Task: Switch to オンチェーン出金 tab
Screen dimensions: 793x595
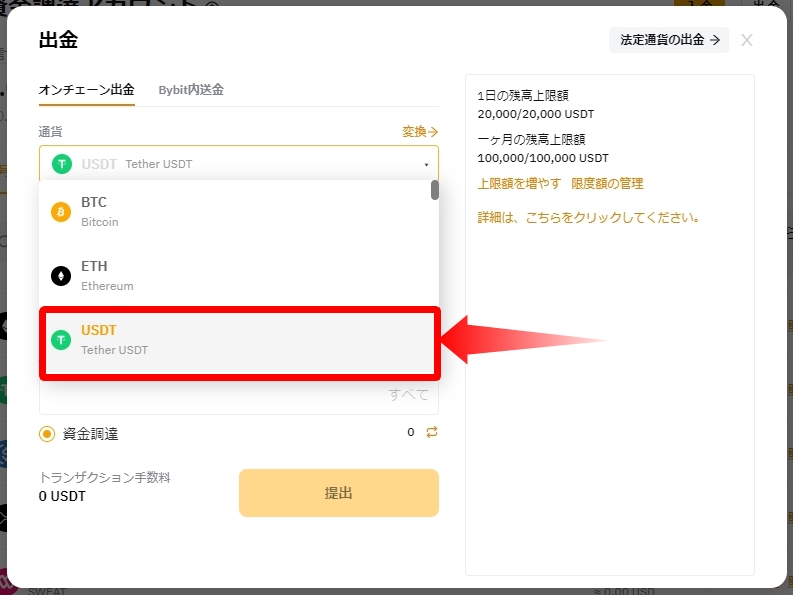Action: (x=86, y=90)
